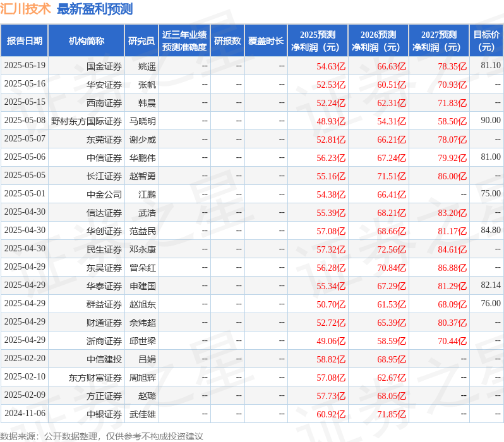Select institution 东莞证券
The height and width of the screenshot is (442, 504).
pos(104,140)
